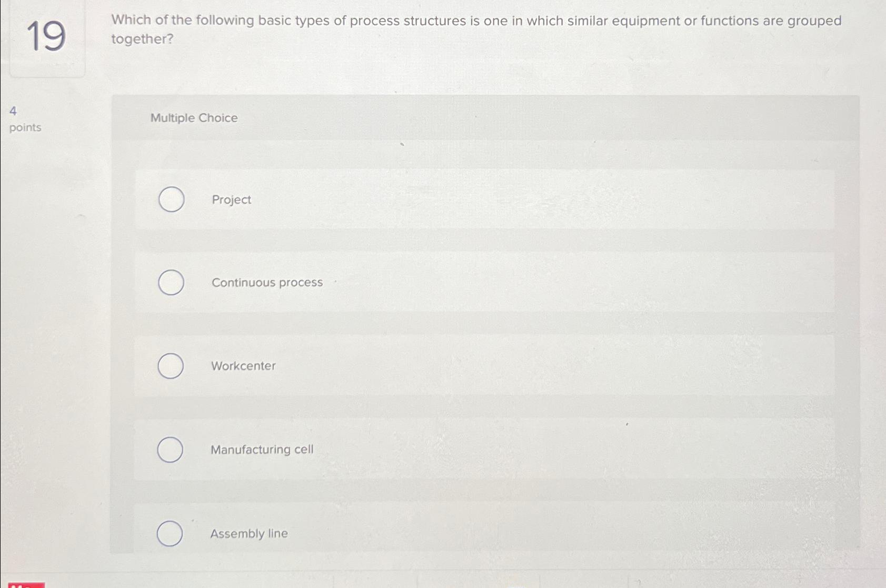This screenshot has height=588, width=886.
Task: Click the Manufacturing cell answer text
Action: tap(262, 450)
